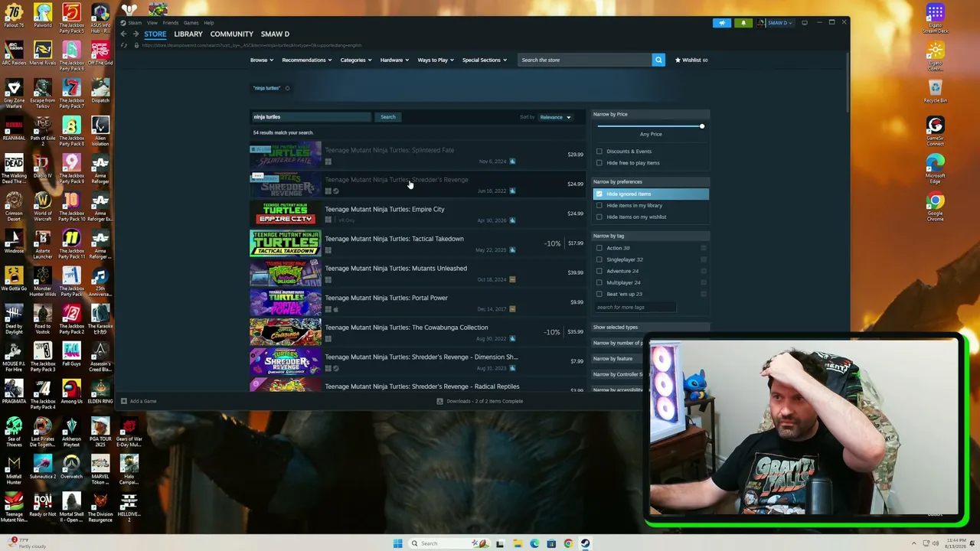Expand Show selected types section
The image size is (980, 551).
click(652, 328)
